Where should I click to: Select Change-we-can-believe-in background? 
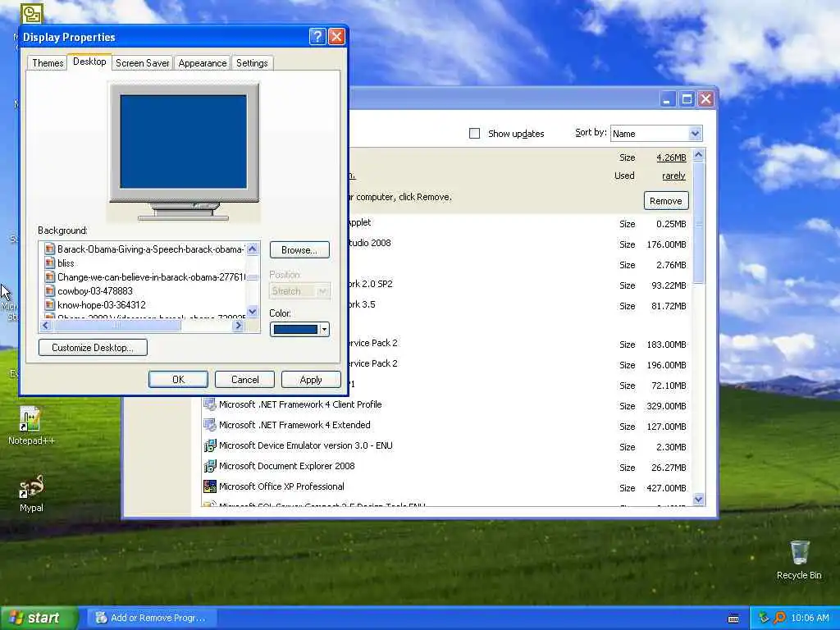click(x=151, y=277)
